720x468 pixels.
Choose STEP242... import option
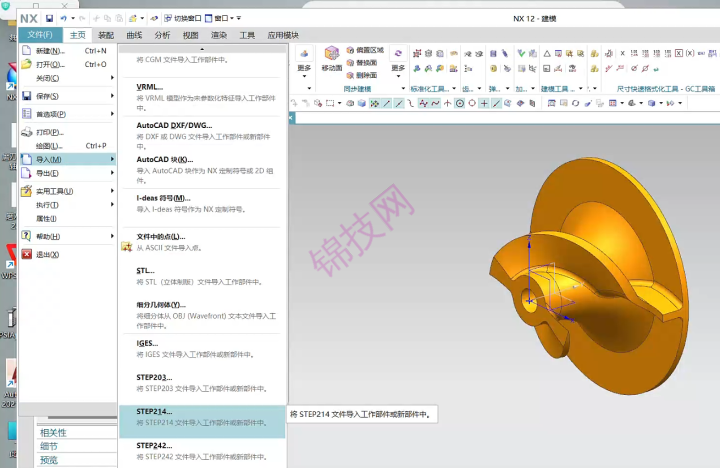point(202,451)
